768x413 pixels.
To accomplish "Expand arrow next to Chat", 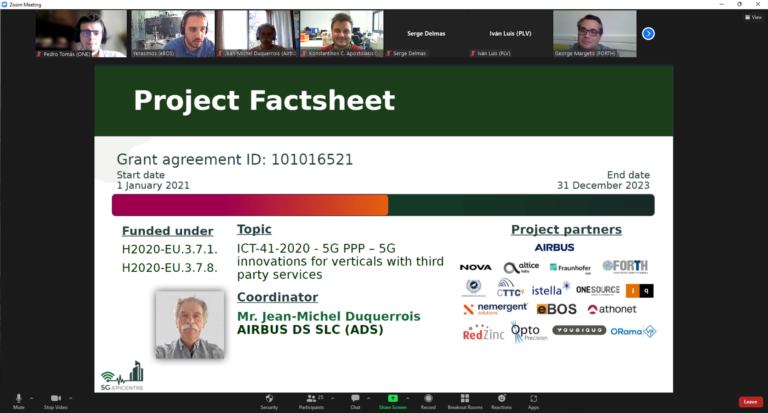I will pyautogui.click(x=368, y=398).
